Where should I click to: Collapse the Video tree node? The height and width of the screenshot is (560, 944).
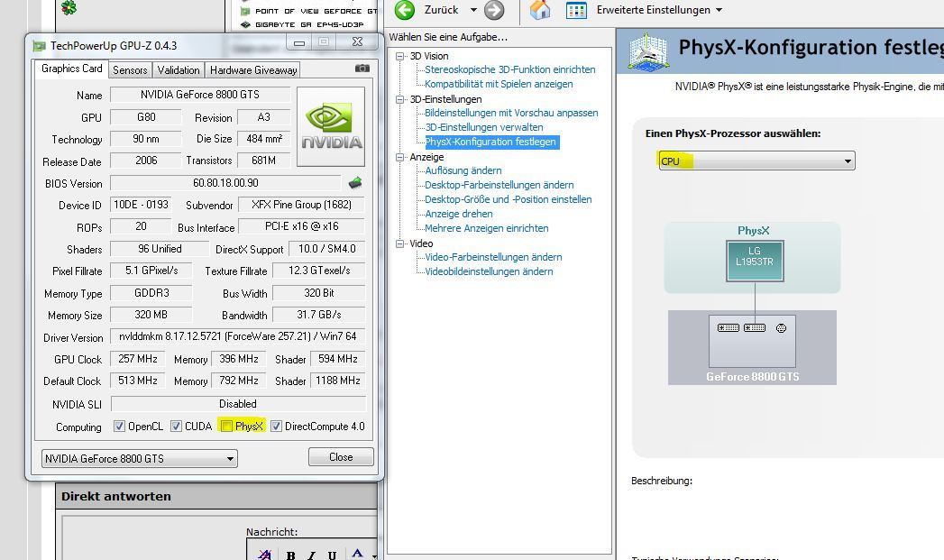coord(399,243)
